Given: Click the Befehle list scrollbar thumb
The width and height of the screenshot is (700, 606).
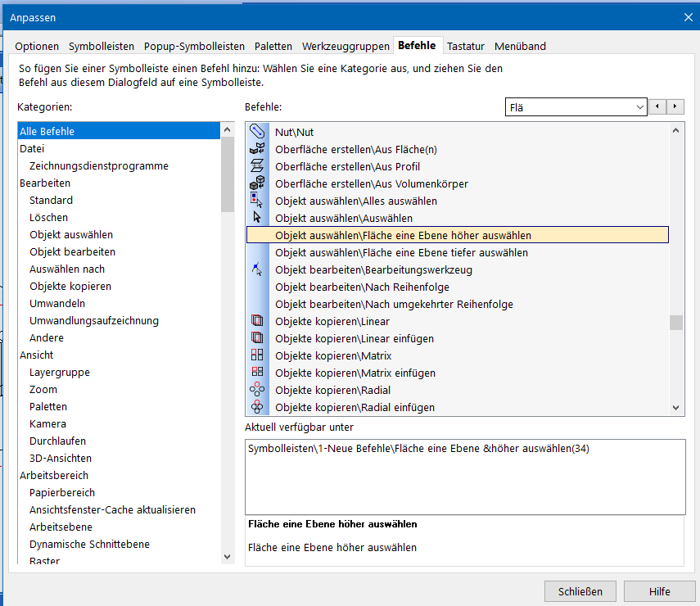Looking at the screenshot, I should tap(676, 323).
